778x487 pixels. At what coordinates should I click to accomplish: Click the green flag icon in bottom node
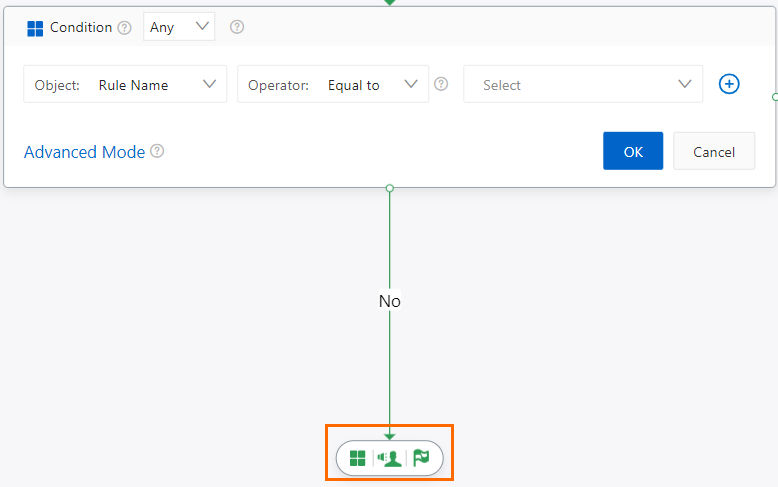click(x=421, y=458)
